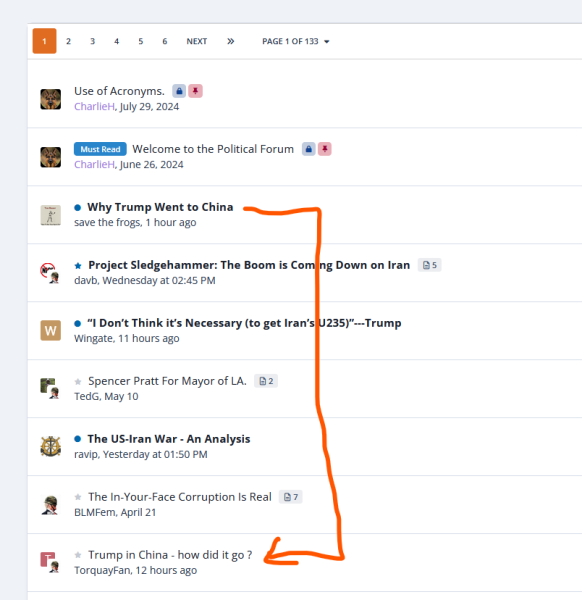Mark read via dot on Why Trump Went to China

(x=78, y=207)
